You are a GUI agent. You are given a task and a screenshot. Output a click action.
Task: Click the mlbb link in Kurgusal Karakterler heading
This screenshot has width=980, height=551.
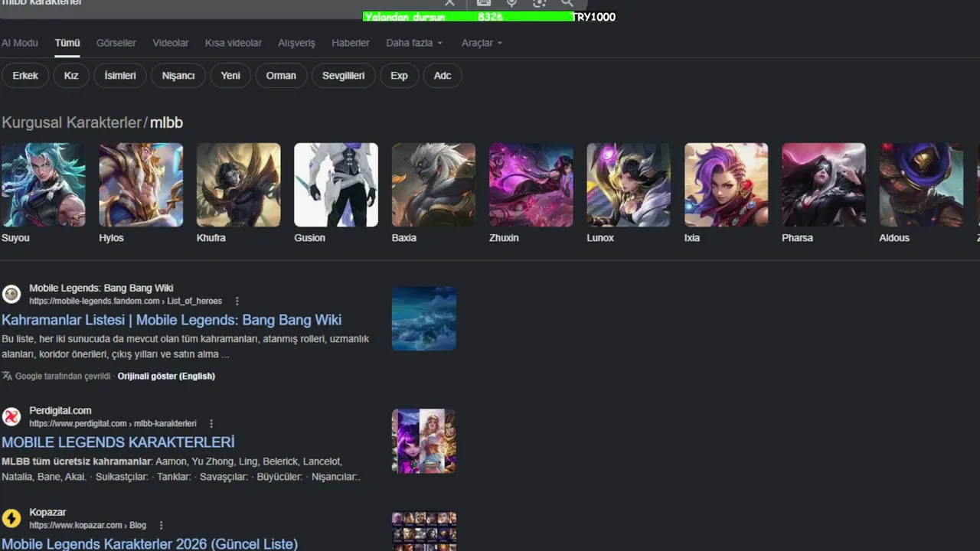tap(166, 122)
